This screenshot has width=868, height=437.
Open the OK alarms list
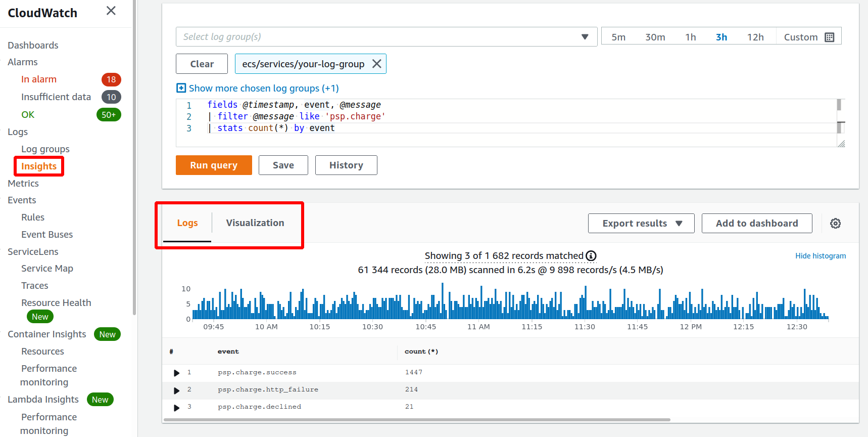coord(28,115)
